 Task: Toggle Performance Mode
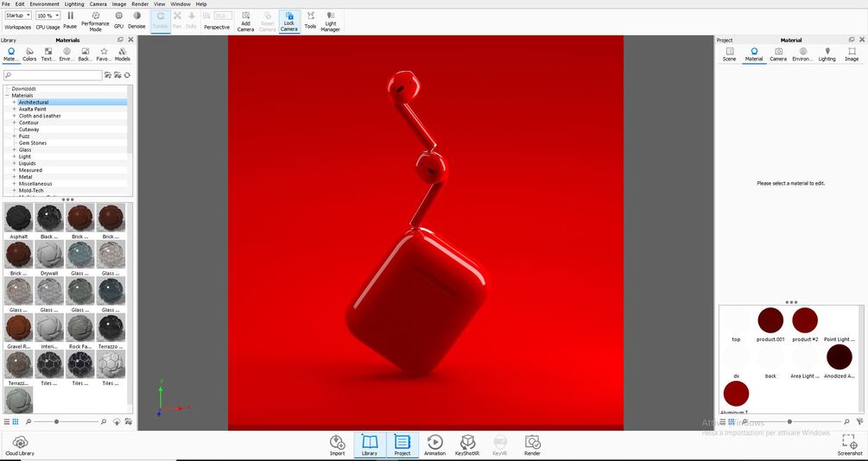click(95, 22)
